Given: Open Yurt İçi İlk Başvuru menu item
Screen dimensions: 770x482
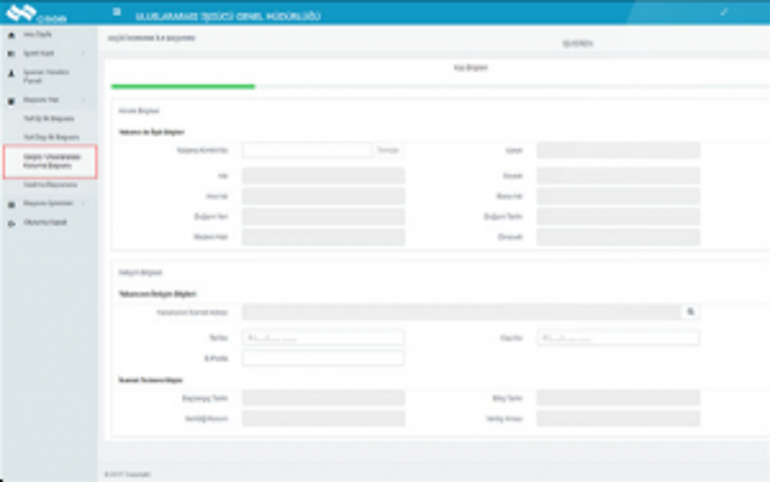Looking at the screenshot, I should 49,118.
